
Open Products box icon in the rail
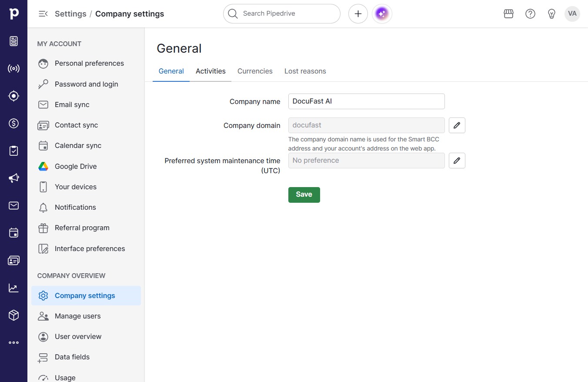point(14,315)
